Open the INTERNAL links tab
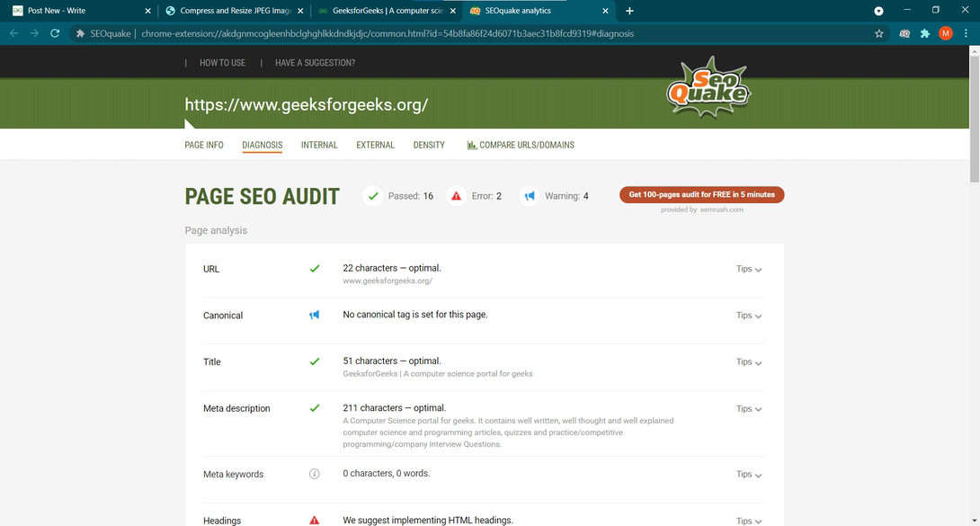The image size is (980, 526). click(x=319, y=145)
